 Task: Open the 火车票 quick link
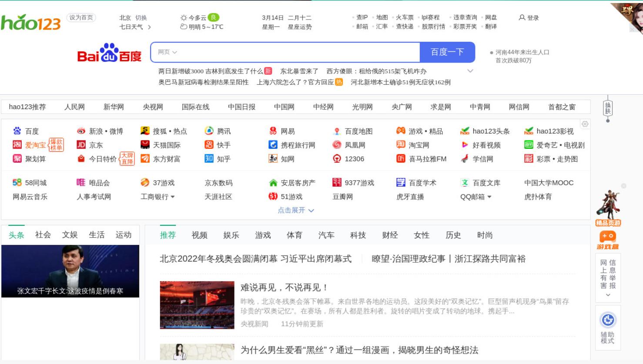[405, 17]
